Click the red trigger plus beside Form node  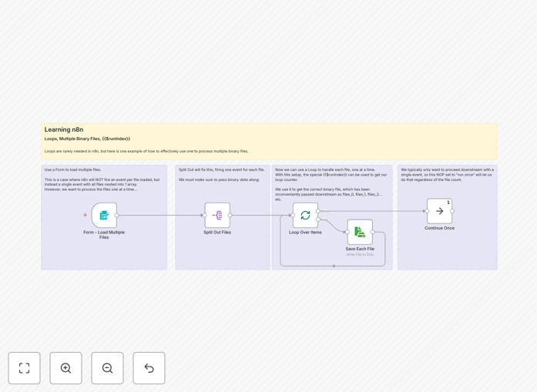tap(85, 215)
